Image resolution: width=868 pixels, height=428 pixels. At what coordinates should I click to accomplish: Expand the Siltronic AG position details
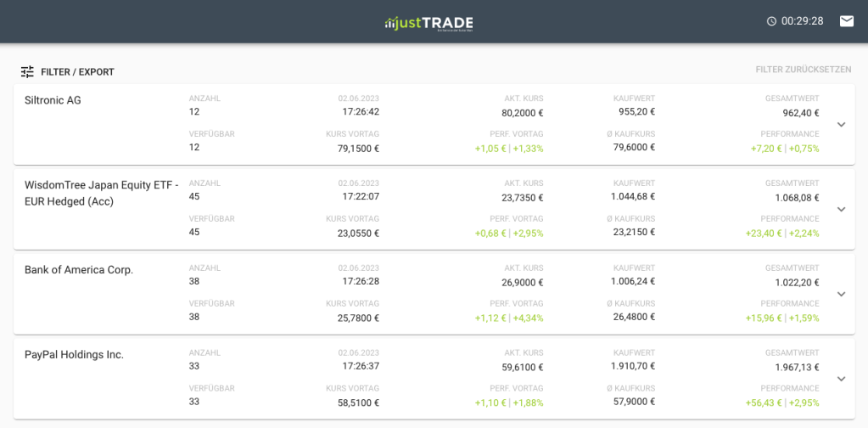tap(841, 124)
